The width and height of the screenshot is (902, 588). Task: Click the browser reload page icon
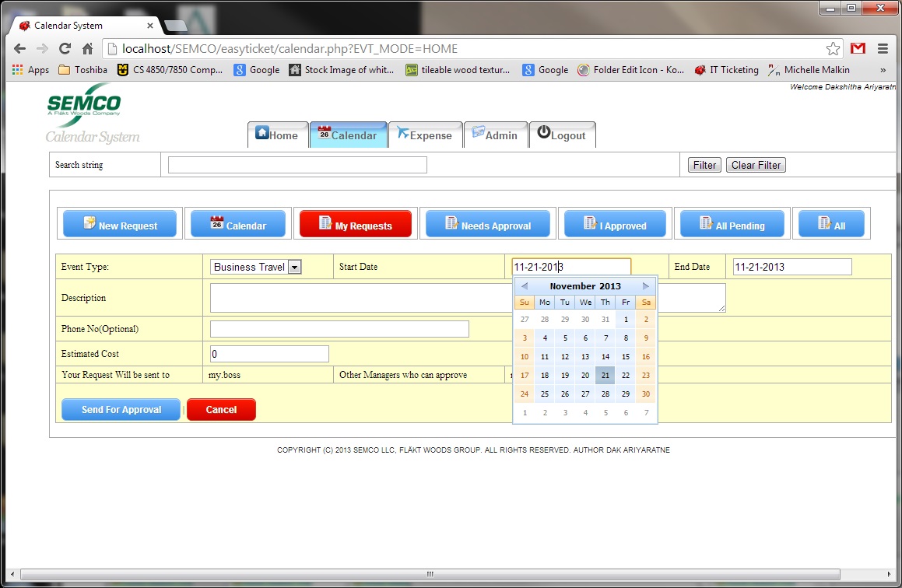tap(65, 48)
